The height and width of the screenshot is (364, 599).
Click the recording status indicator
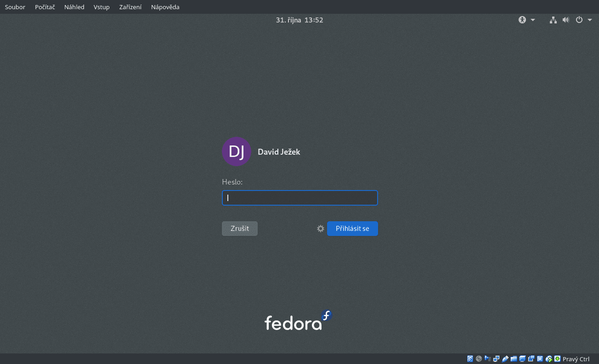pyautogui.click(x=531, y=358)
